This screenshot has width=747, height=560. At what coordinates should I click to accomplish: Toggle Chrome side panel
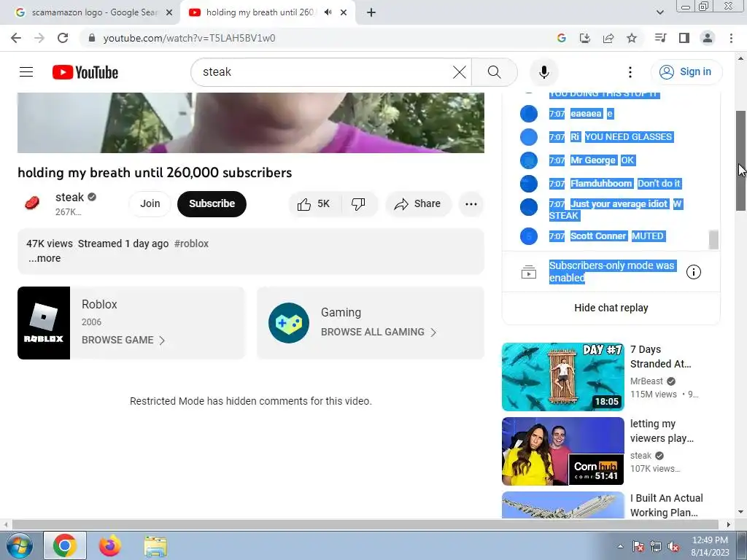684,38
